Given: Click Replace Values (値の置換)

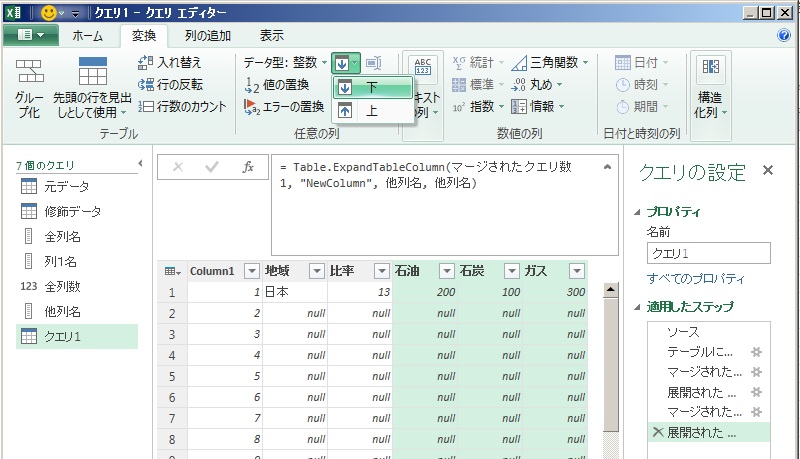Looking at the screenshot, I should pos(277,84).
